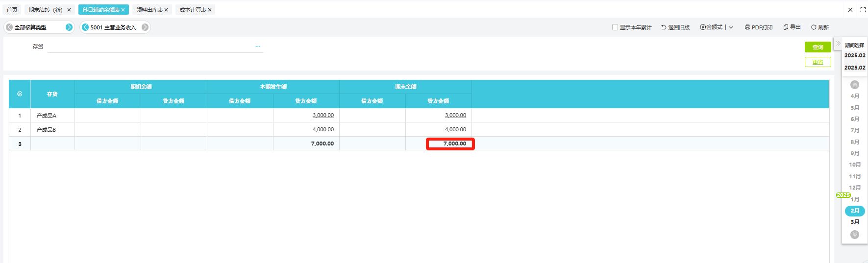The height and width of the screenshot is (263, 868).
Task: Select 4月 in the period list
Action: [x=855, y=96]
